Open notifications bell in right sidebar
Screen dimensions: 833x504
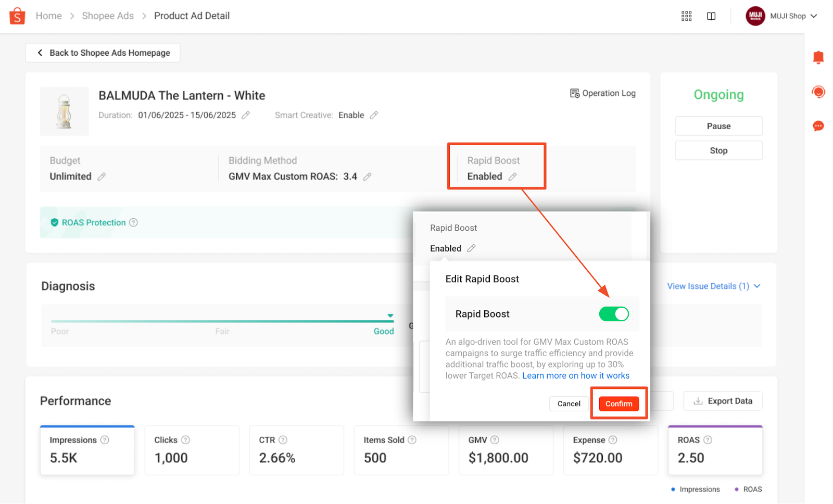818,57
